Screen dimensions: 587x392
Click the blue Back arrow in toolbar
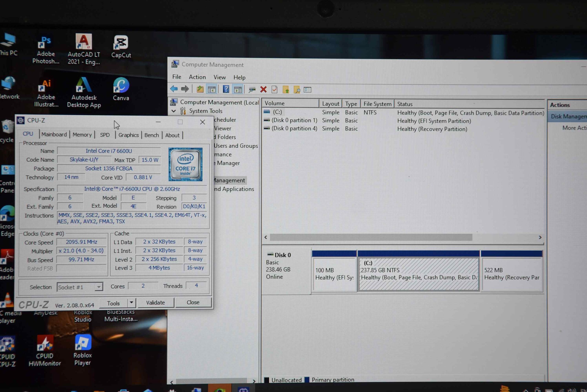pyautogui.click(x=174, y=89)
